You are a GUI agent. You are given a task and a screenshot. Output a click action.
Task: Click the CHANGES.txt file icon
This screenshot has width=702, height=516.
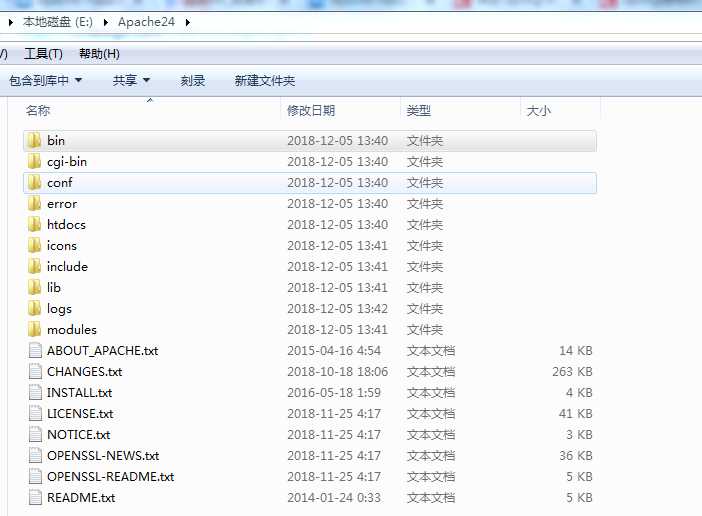point(35,371)
